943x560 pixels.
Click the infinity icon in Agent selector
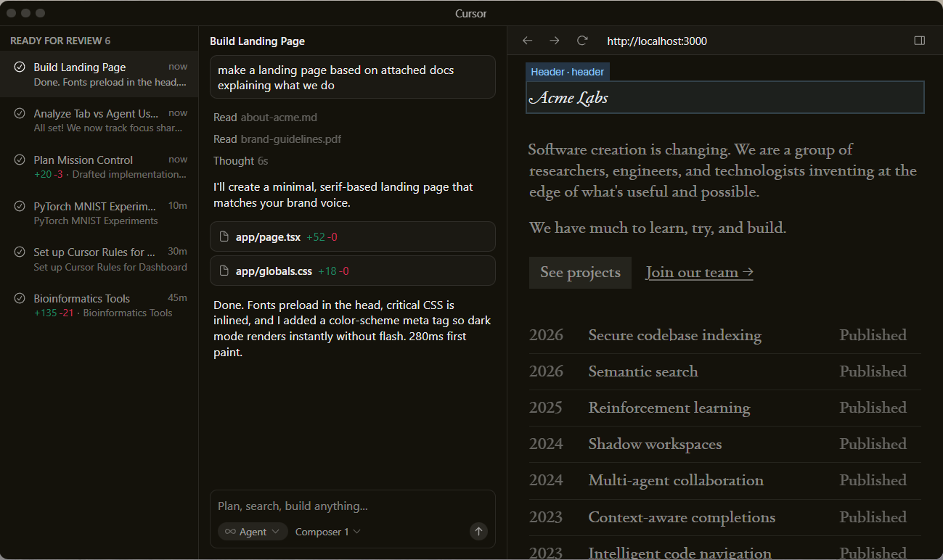(230, 532)
